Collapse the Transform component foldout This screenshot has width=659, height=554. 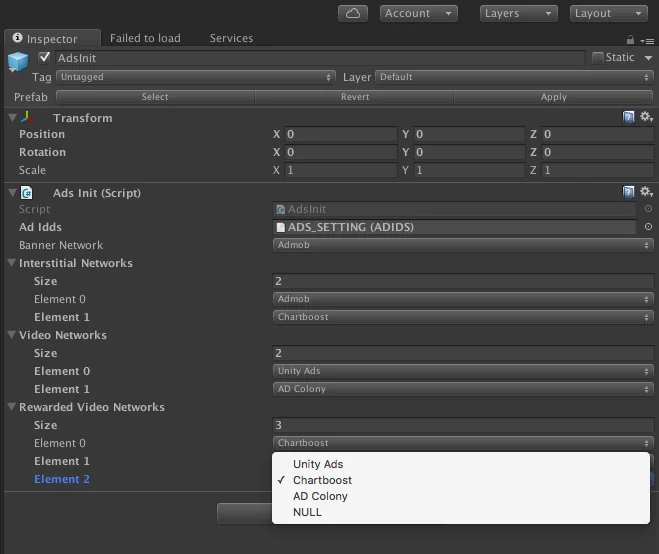[x=12, y=118]
